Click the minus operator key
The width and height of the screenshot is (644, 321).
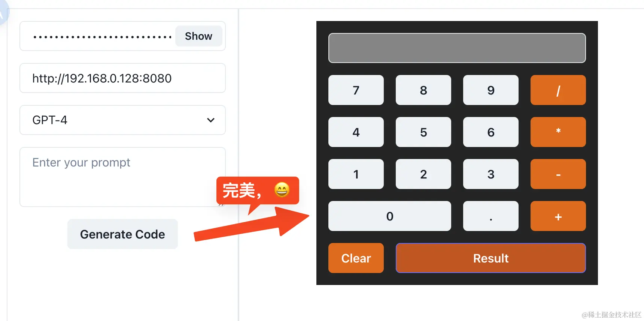coord(558,174)
